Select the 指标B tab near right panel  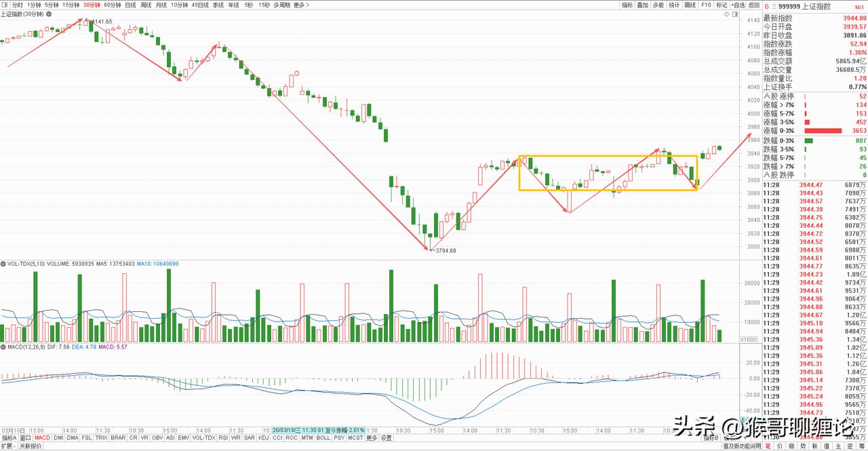tap(711, 437)
